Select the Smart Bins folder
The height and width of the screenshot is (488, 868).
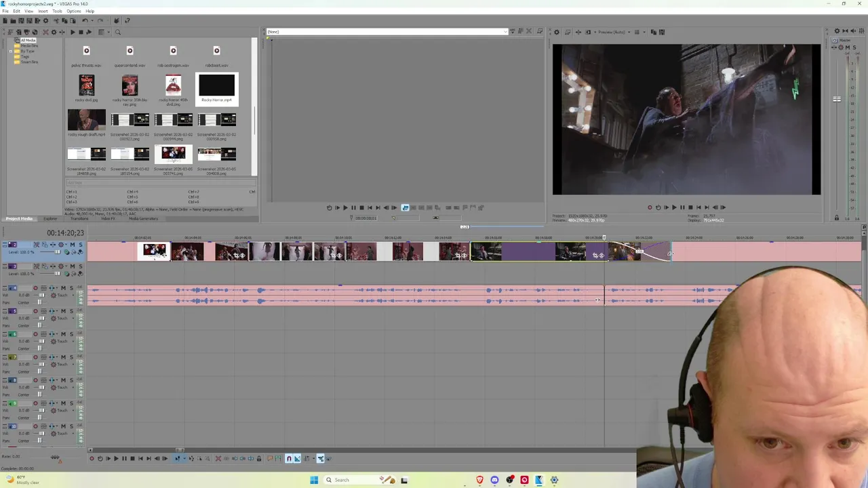point(28,62)
